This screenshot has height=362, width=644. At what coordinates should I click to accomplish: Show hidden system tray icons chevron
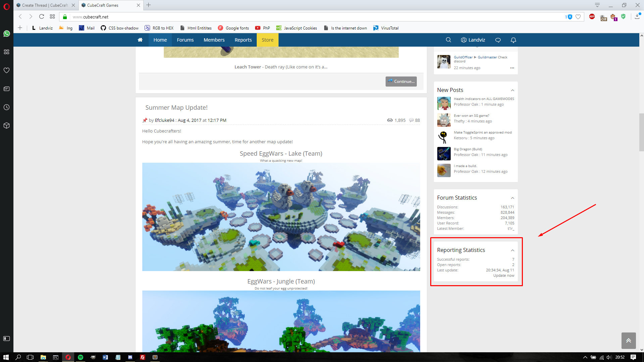[585, 357]
